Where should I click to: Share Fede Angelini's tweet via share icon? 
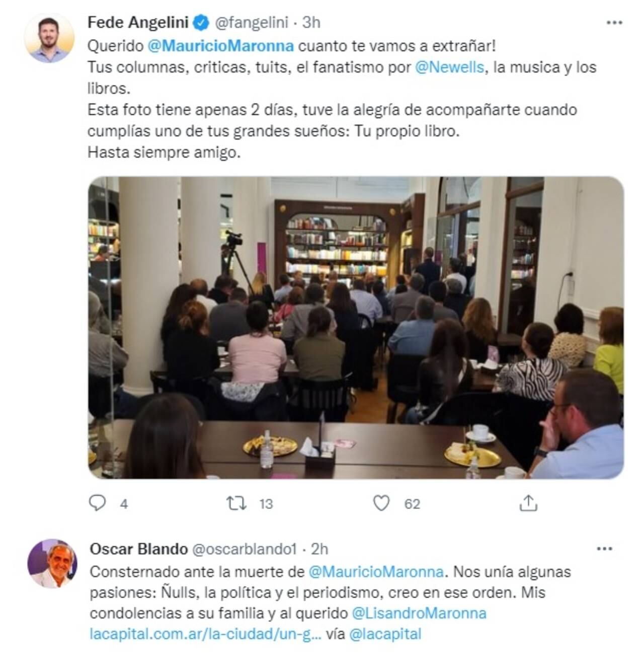[528, 502]
